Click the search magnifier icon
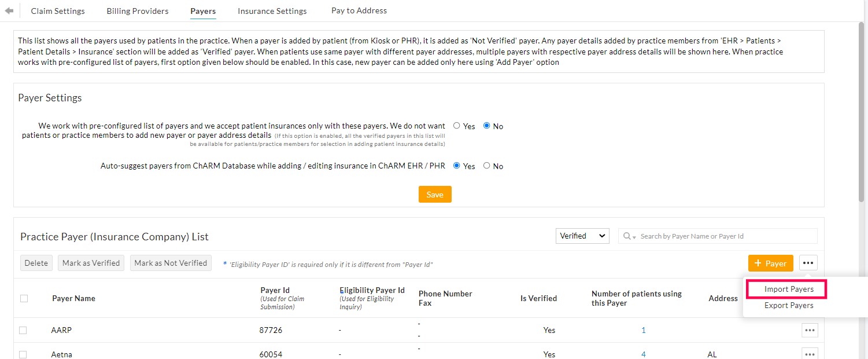The width and height of the screenshot is (868, 359). tap(627, 236)
